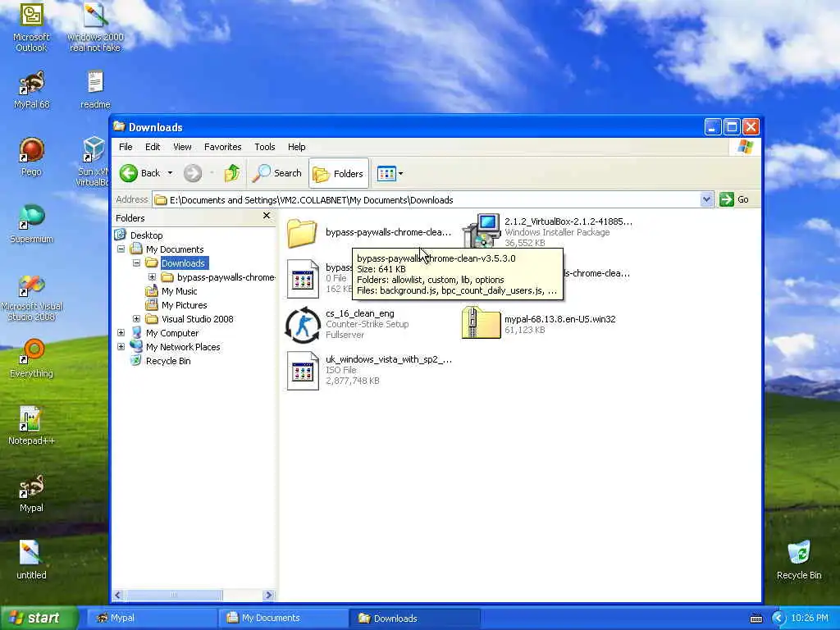Click the Back toolbar button
Viewport: 840px width, 630px height.
coord(139,173)
